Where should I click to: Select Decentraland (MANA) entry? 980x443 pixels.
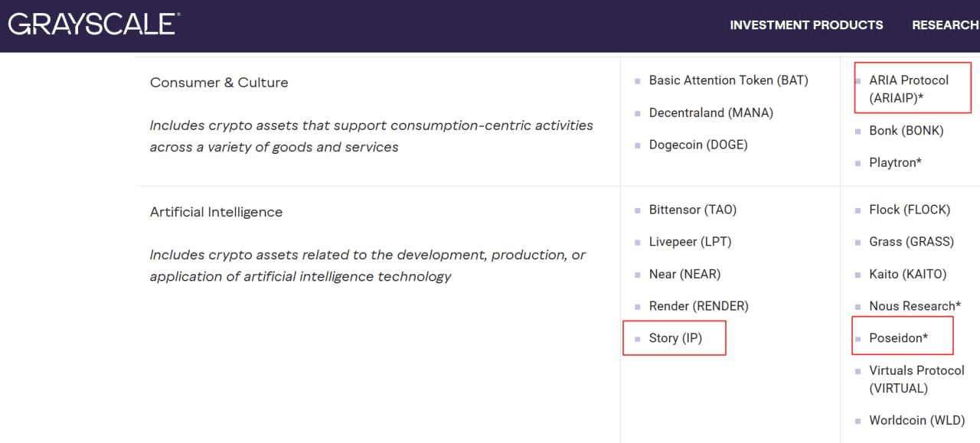click(x=710, y=113)
